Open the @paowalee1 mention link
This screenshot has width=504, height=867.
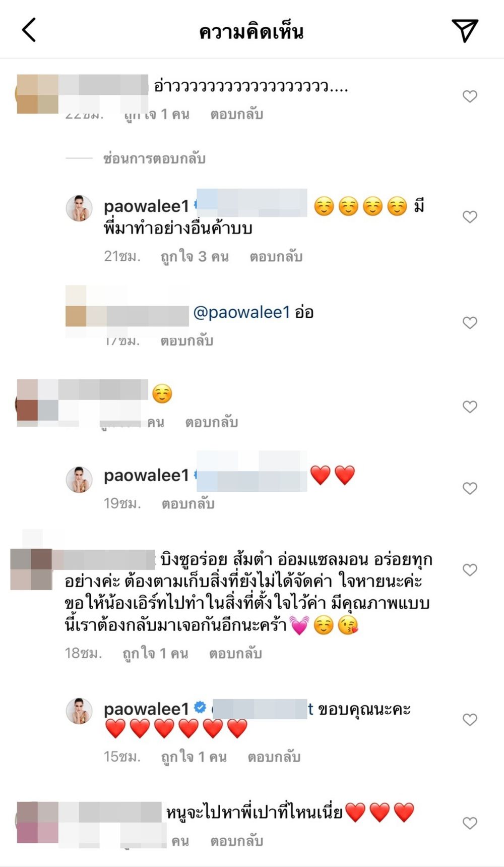coord(242,312)
